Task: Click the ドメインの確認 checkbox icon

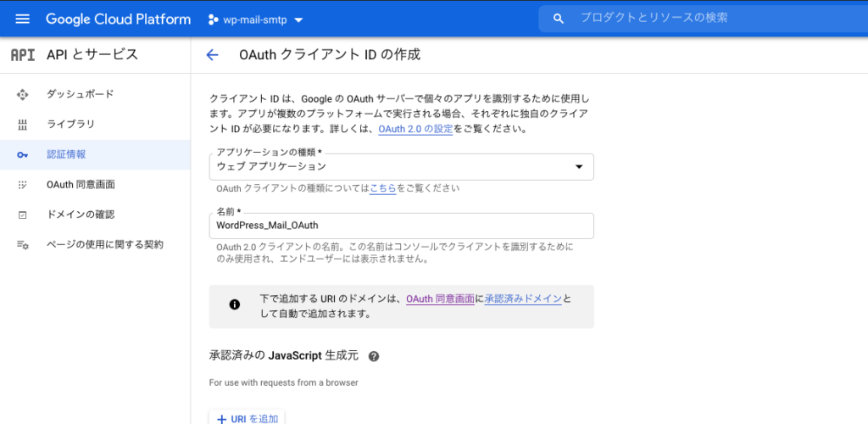Action: [23, 215]
